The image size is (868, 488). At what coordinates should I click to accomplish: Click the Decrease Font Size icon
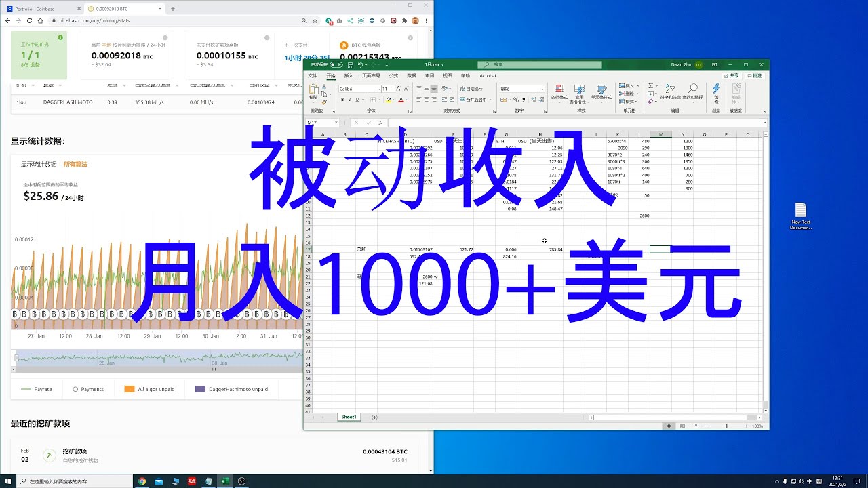(407, 89)
